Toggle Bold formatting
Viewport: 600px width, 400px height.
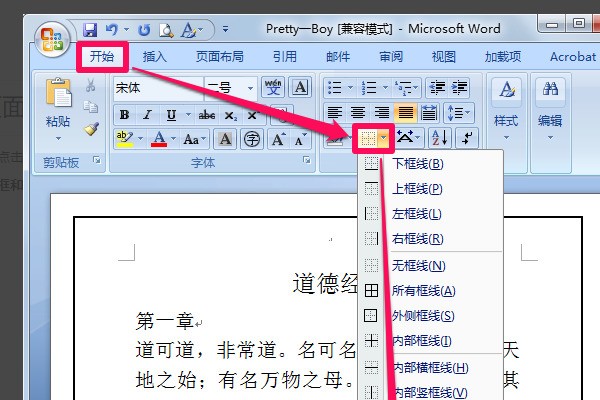(x=124, y=115)
